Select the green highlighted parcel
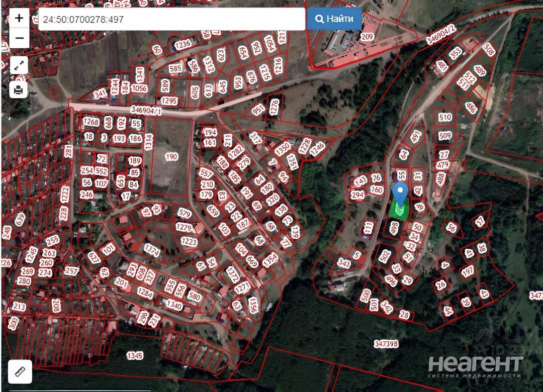The height and width of the screenshot is (392, 543). 399,209
